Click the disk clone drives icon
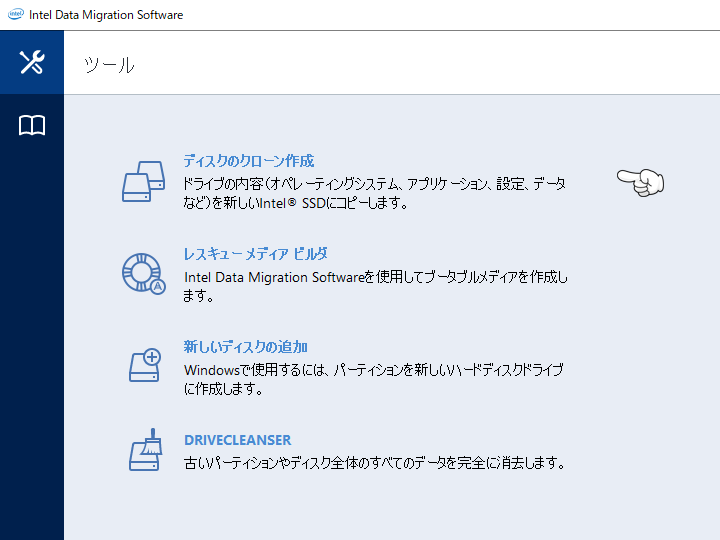The height and width of the screenshot is (540, 720). coord(144,181)
